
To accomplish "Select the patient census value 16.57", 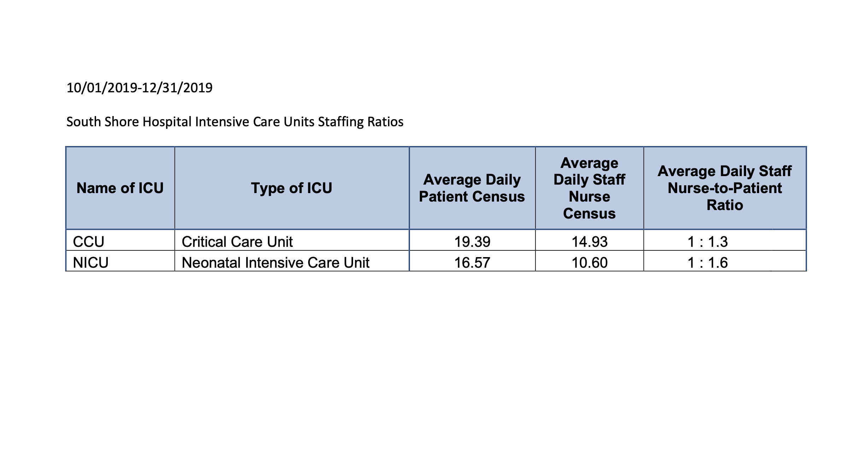I will tap(472, 263).
